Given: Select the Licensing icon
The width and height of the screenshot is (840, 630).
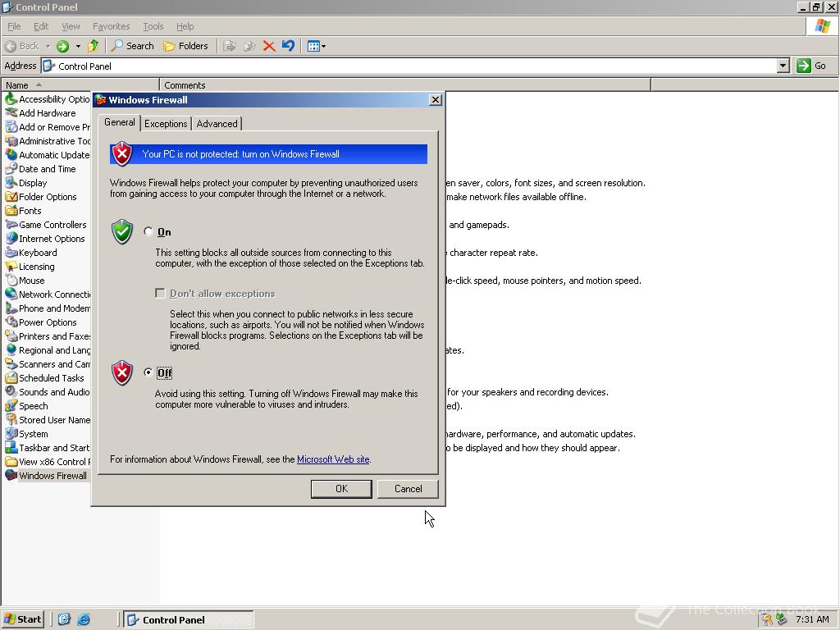Looking at the screenshot, I should point(11,267).
